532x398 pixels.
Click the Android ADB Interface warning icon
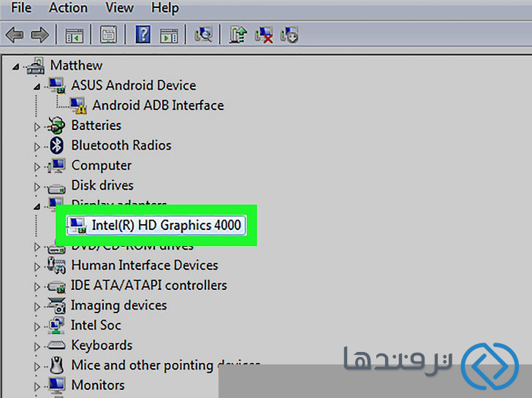[x=78, y=105]
